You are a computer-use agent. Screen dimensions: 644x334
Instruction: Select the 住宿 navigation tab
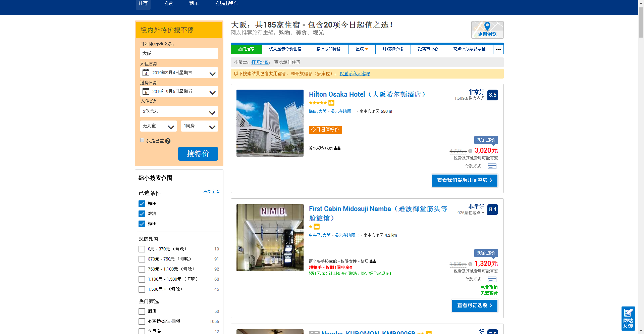[143, 3]
